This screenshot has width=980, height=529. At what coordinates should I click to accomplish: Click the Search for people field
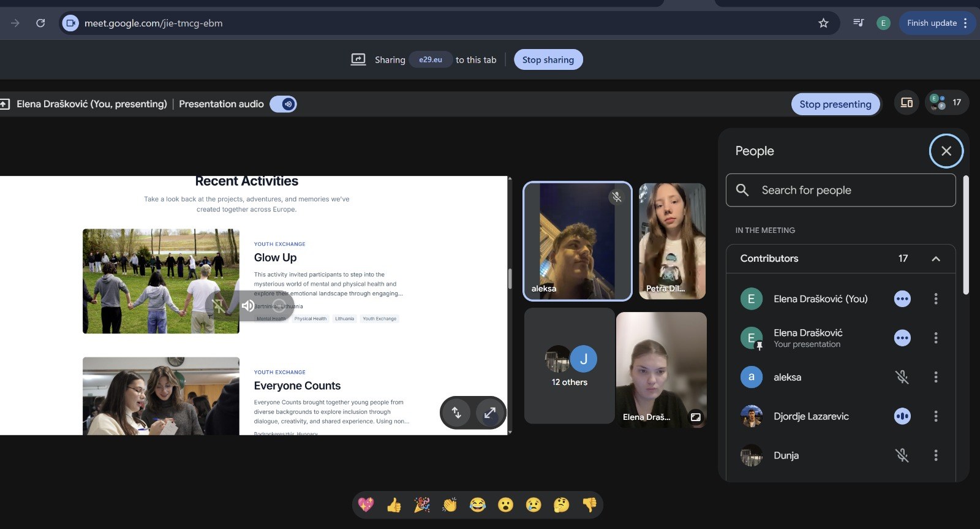[x=840, y=190]
